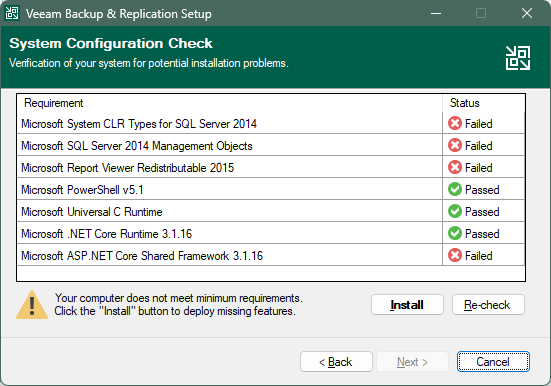
Task: Click 'Passed' text for PowerShell v5.1
Action: pyautogui.click(x=482, y=190)
